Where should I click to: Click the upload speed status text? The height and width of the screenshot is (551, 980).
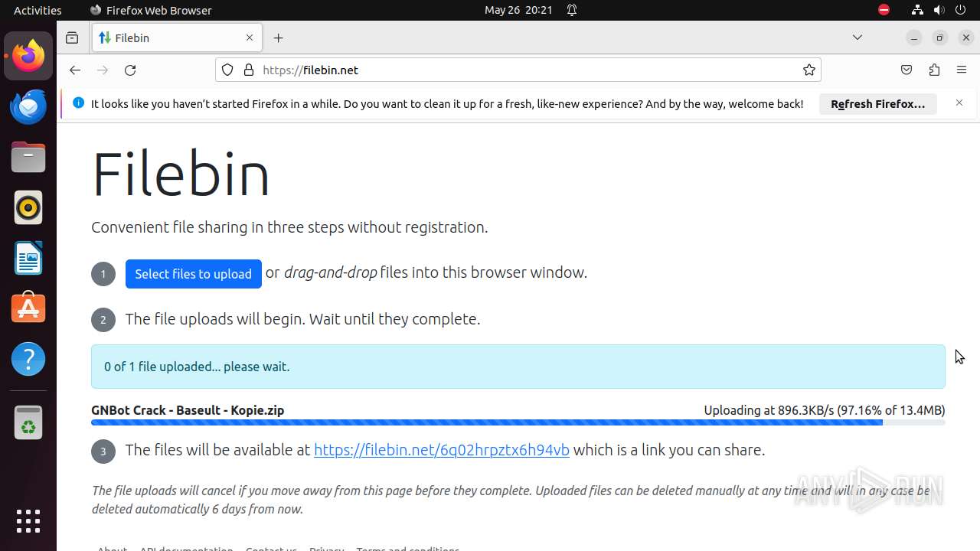(825, 410)
